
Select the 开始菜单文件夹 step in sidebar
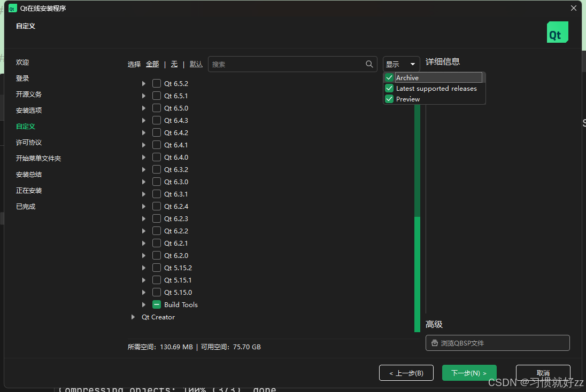click(38, 159)
